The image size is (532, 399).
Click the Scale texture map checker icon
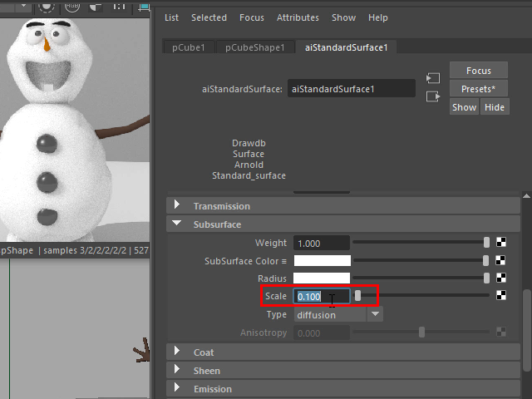pyautogui.click(x=501, y=296)
